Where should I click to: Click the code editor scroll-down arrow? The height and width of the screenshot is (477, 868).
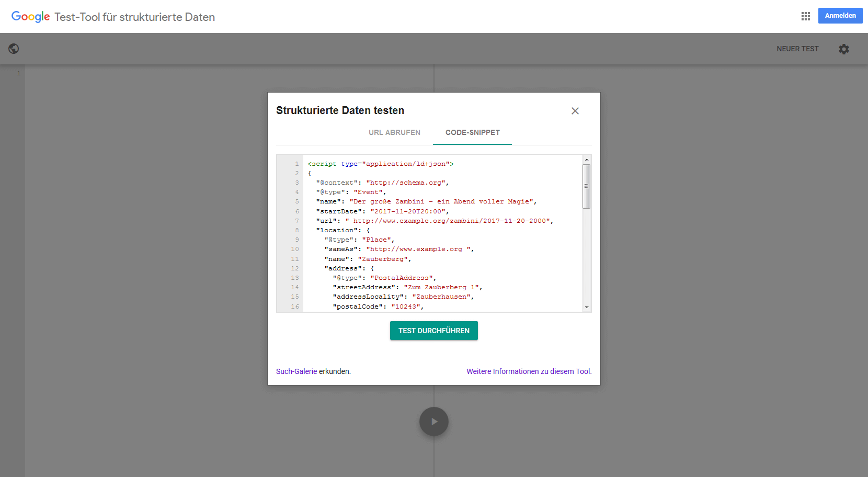click(587, 308)
